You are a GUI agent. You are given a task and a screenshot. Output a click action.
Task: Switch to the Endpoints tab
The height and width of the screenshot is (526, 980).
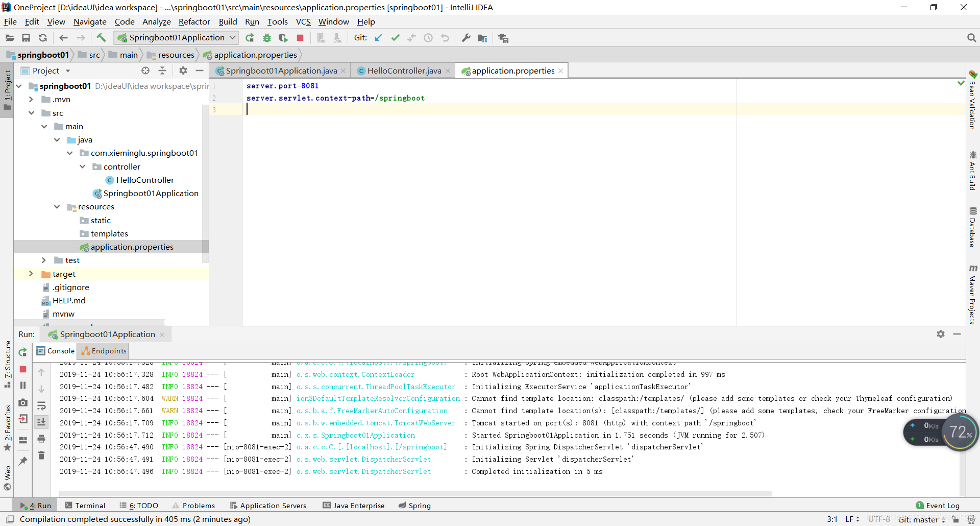[104, 351]
